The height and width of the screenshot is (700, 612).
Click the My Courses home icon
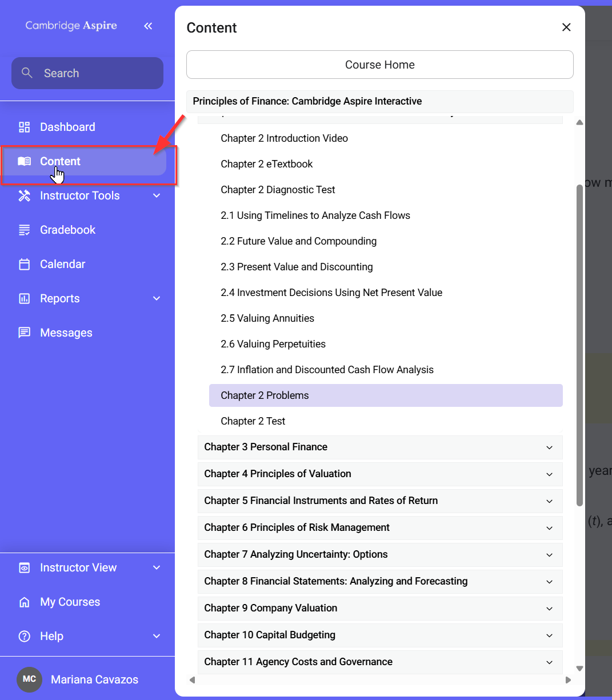[x=24, y=602]
